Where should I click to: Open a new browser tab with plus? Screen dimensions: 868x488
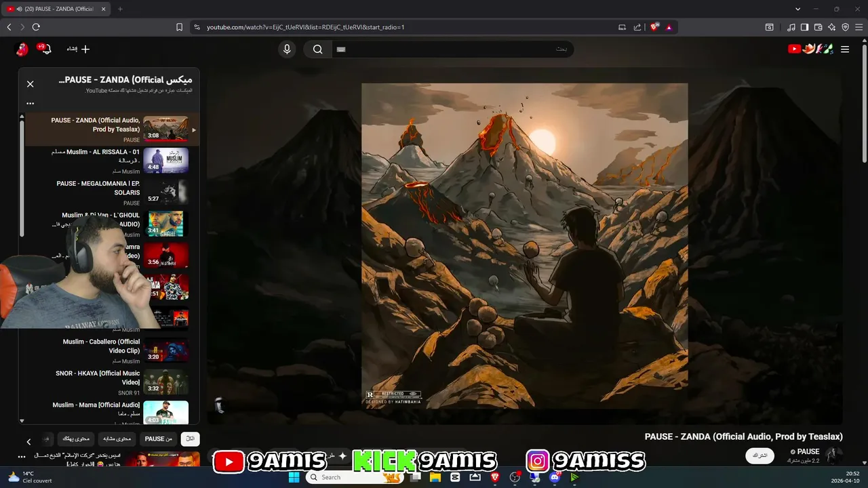coord(120,9)
